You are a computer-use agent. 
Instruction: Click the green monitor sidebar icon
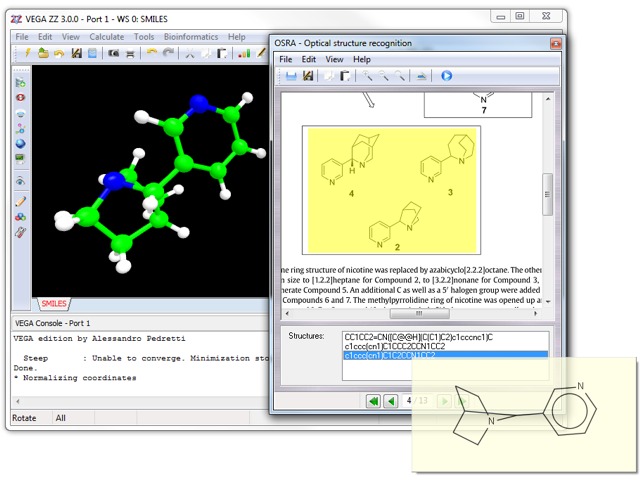click(x=20, y=159)
